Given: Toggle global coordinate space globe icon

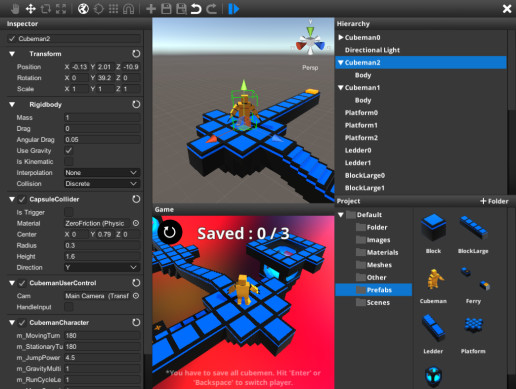Looking at the screenshot, I should click(83, 9).
